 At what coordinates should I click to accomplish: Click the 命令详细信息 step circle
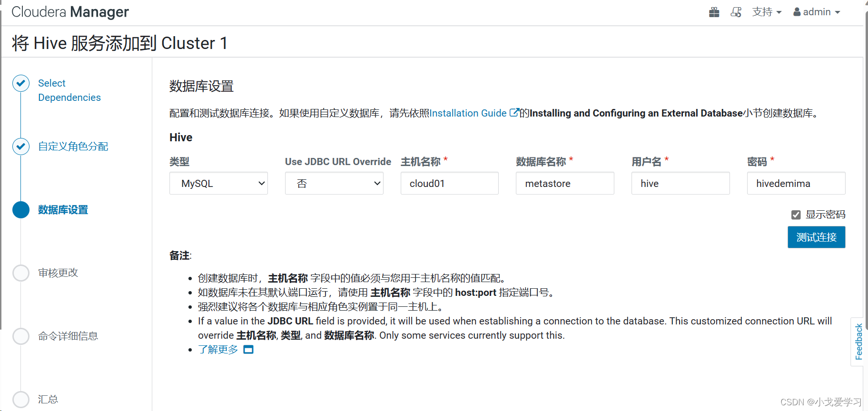pos(21,336)
